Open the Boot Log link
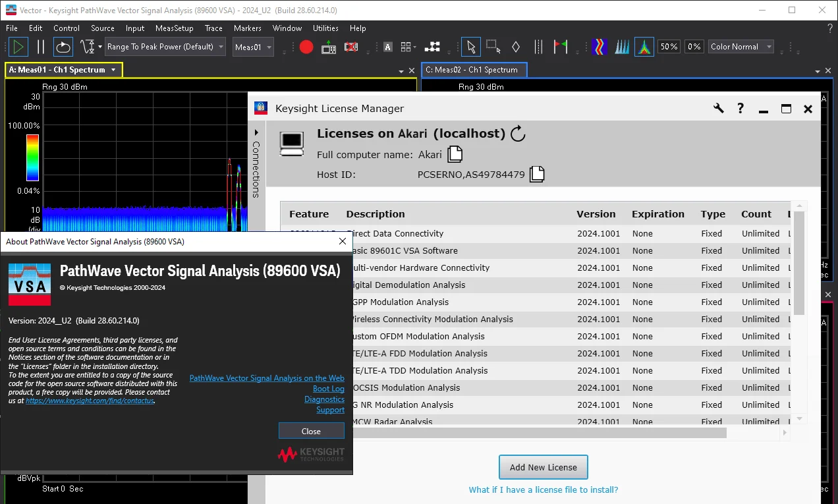Image resolution: width=838 pixels, height=504 pixels. tap(329, 389)
